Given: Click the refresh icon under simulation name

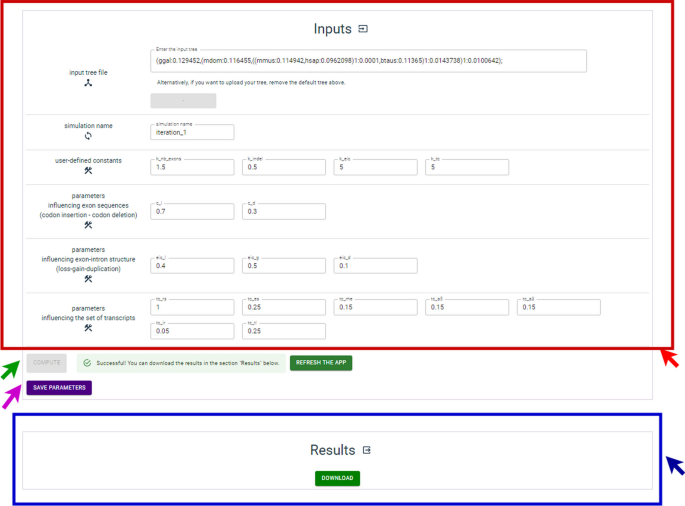Looking at the screenshot, I should pos(88,136).
